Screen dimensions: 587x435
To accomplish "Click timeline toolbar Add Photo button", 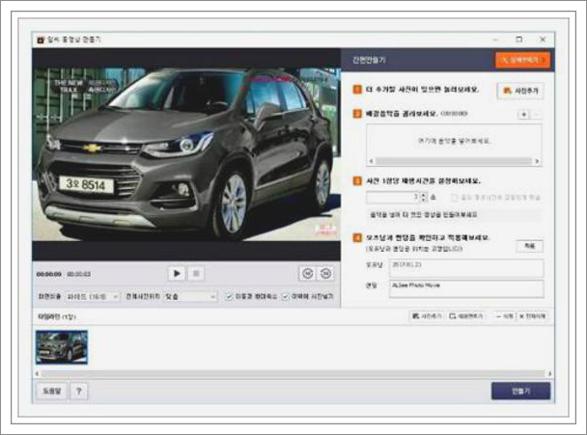I will [x=427, y=316].
